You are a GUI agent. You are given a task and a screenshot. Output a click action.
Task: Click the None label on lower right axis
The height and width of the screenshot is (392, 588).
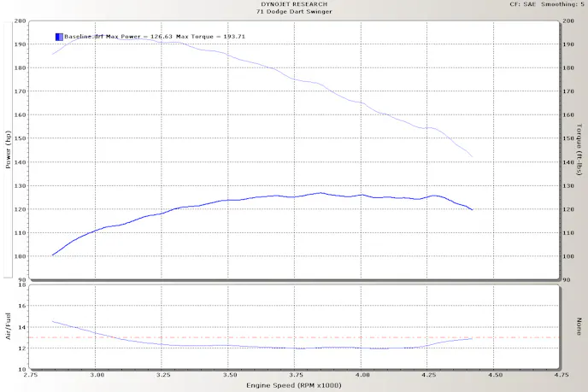[x=579, y=327]
